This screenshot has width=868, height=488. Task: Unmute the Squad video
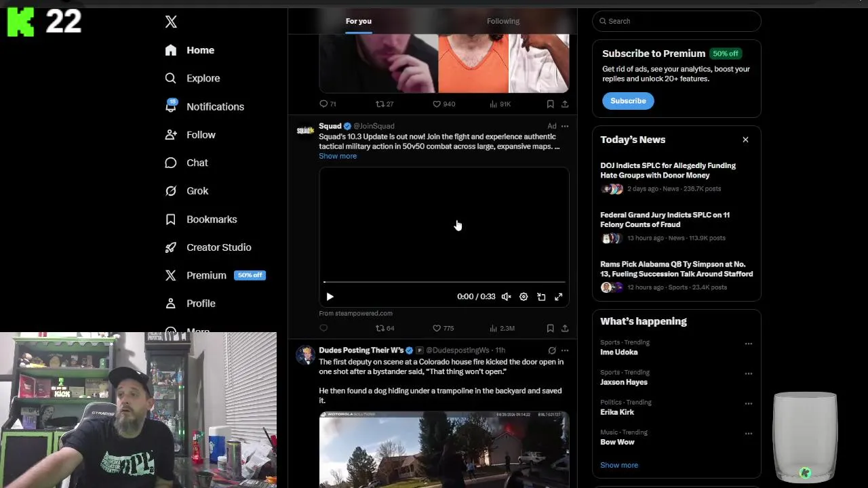[x=506, y=297]
